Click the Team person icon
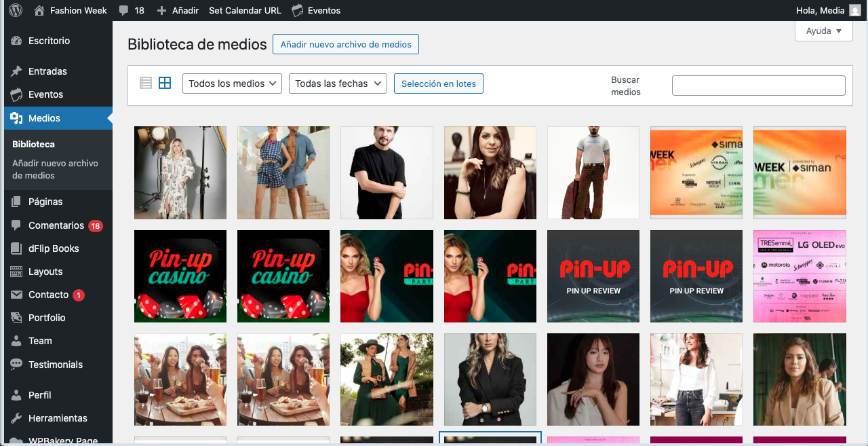 coord(17,341)
